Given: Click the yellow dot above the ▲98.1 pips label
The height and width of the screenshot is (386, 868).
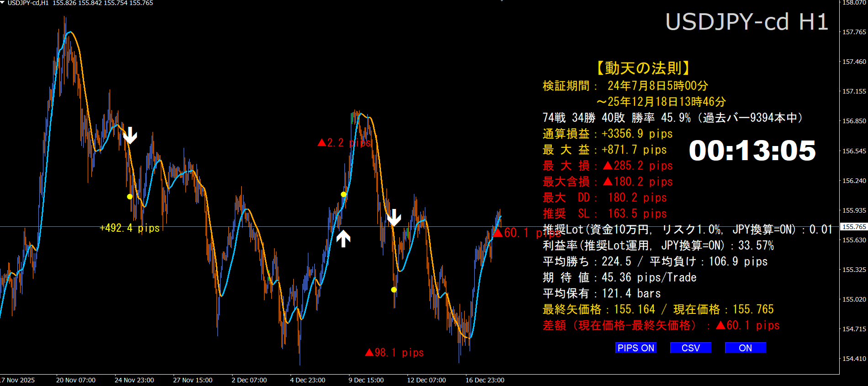Looking at the screenshot, I should [394, 290].
